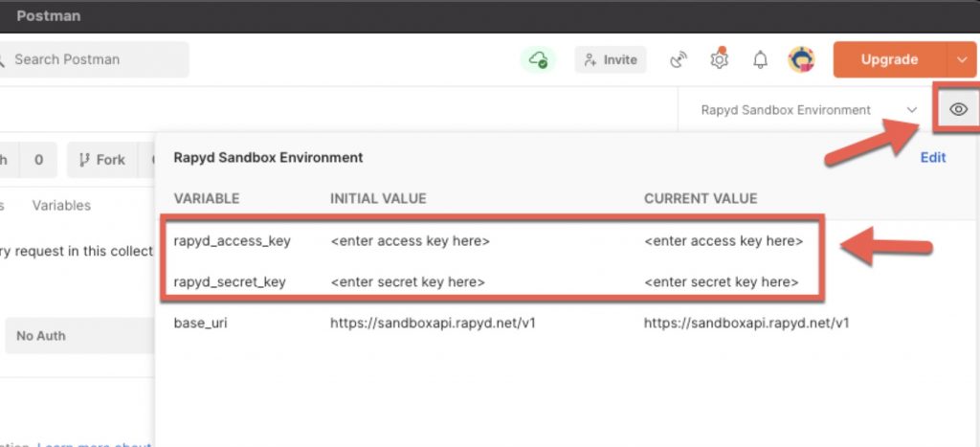Open the settings gear icon
The height and width of the screenshot is (447, 980).
tap(719, 59)
